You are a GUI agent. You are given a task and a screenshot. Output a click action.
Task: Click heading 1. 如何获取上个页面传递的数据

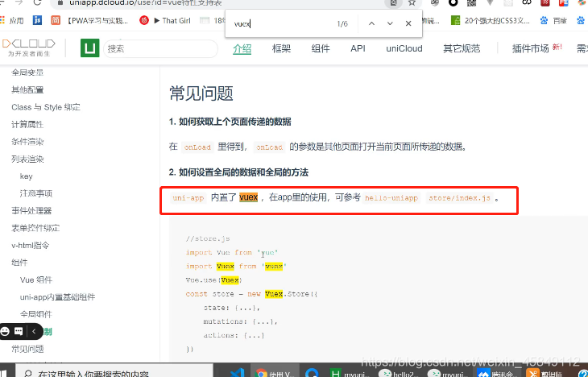pyautogui.click(x=230, y=122)
